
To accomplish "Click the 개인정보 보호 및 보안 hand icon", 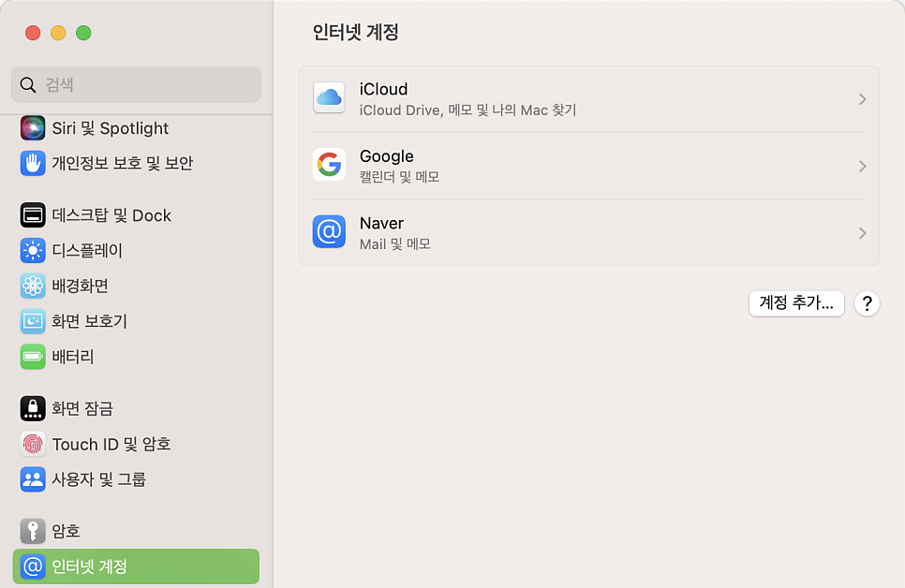I will click(33, 163).
